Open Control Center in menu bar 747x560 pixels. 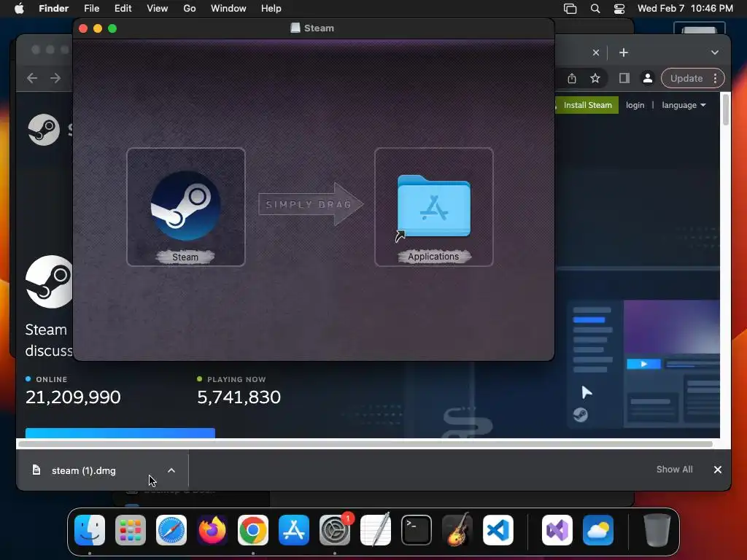pyautogui.click(x=619, y=9)
